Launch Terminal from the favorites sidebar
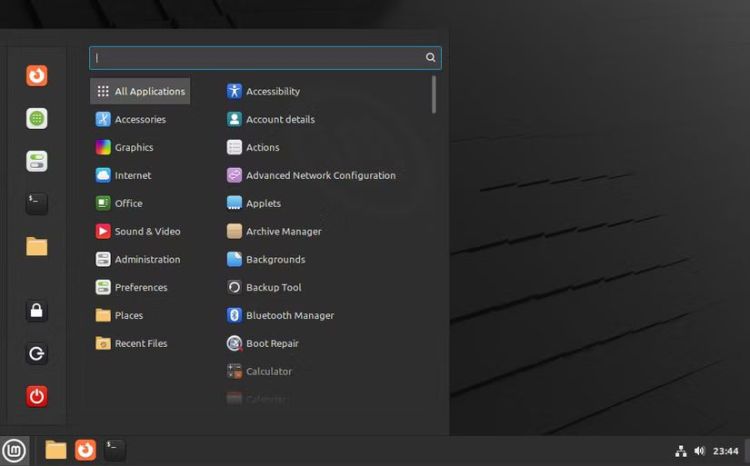 (x=37, y=203)
